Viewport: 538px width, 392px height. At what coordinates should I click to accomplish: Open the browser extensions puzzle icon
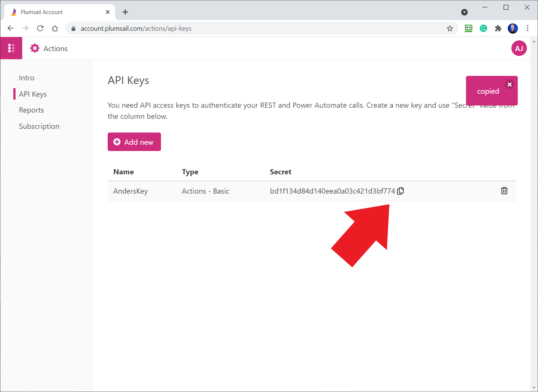tap(498, 28)
